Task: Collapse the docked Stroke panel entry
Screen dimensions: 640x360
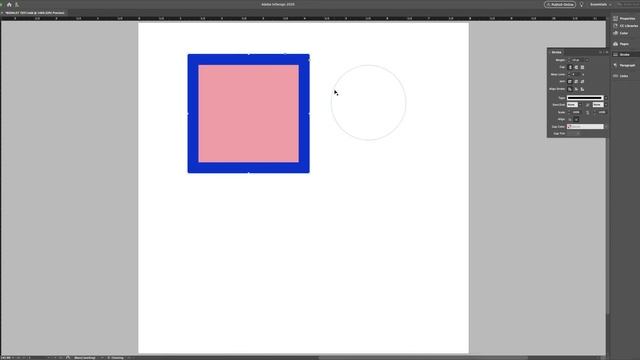Action: coord(622,54)
